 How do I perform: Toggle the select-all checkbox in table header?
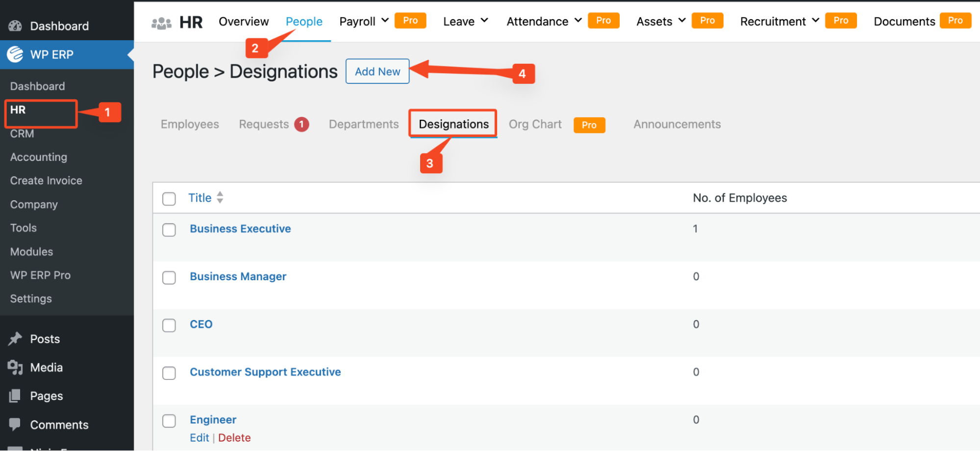pyautogui.click(x=169, y=199)
